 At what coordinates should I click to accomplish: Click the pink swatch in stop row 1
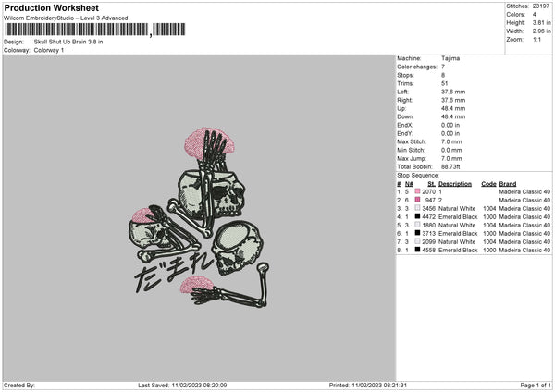coord(417,191)
